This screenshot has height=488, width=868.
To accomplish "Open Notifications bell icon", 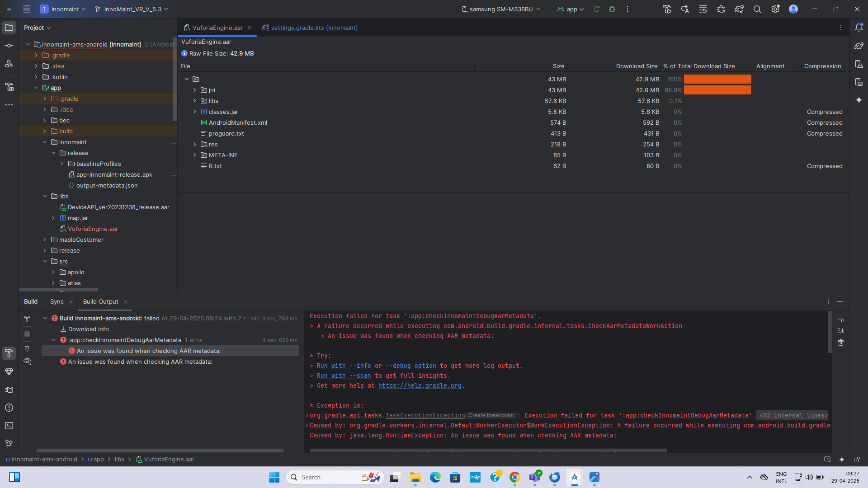I will (x=859, y=28).
